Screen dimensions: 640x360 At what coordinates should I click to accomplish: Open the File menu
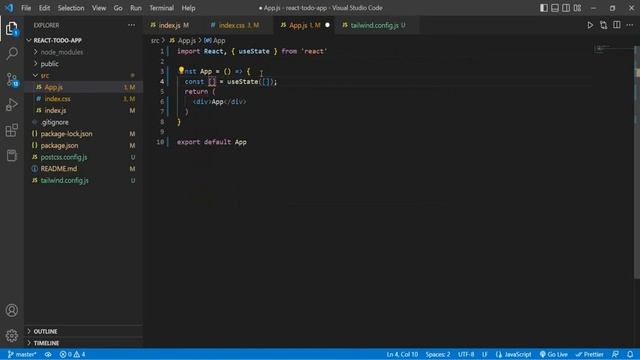point(26,8)
